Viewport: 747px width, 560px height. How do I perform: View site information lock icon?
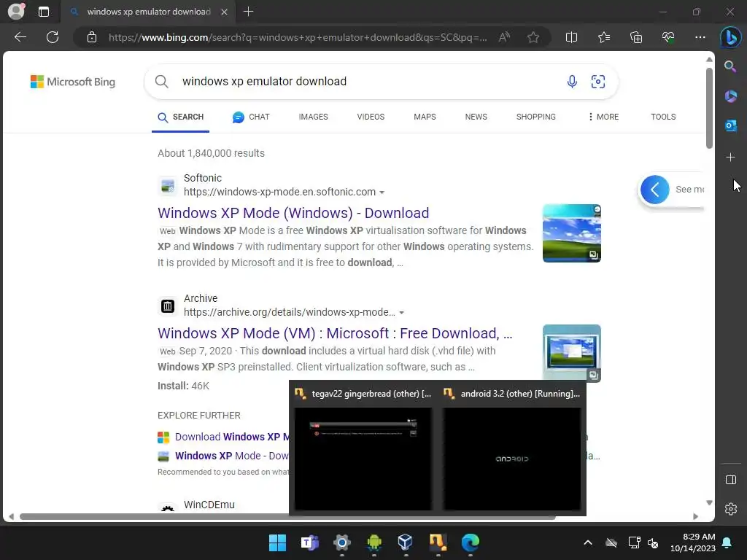point(92,37)
